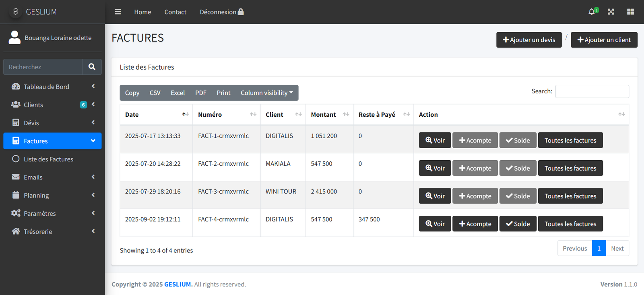Image resolution: width=644 pixels, height=295 pixels.
Task: Select Liste des Factures submenu item
Action: [x=48, y=159]
